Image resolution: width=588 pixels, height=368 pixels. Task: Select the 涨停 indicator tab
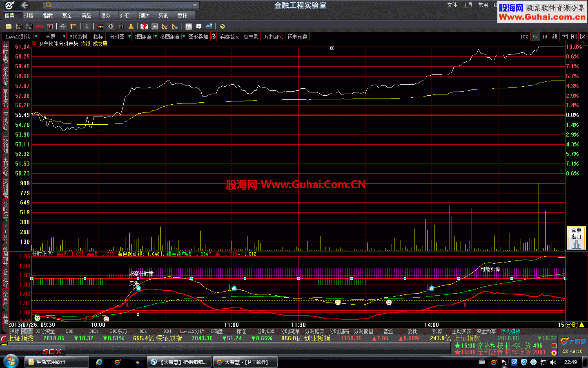pyautogui.click(x=437, y=332)
